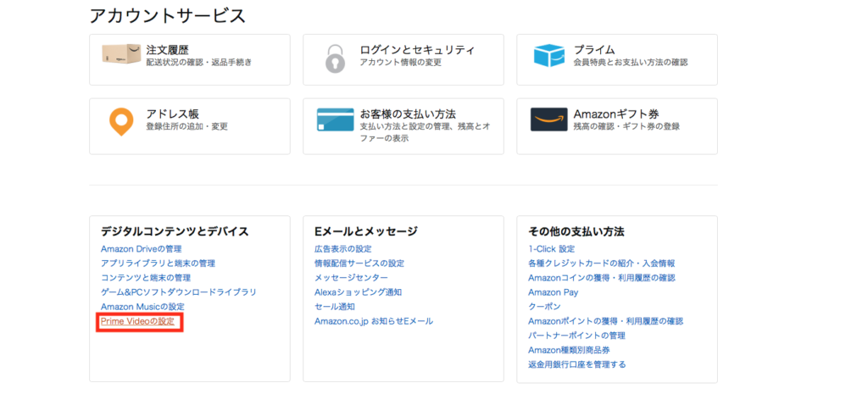Open the 情報配信サービスの設定 link

coord(359,264)
